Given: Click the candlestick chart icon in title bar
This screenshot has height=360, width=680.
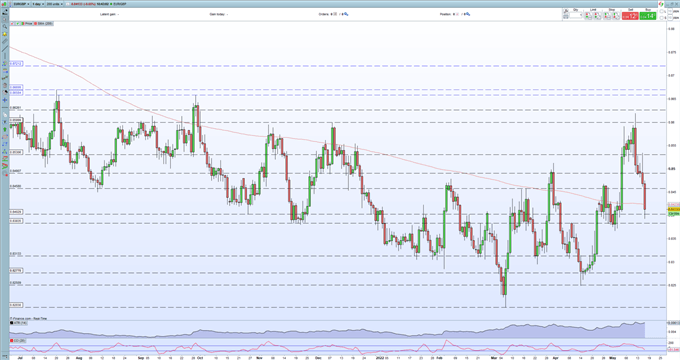Looking at the screenshot, I should 4,4.
